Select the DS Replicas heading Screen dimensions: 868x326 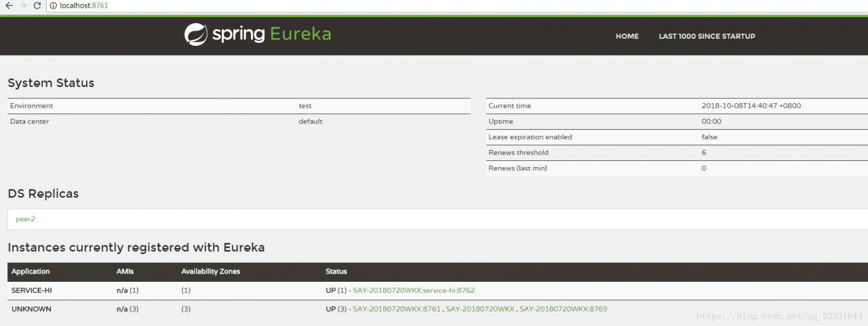pyautogui.click(x=43, y=194)
